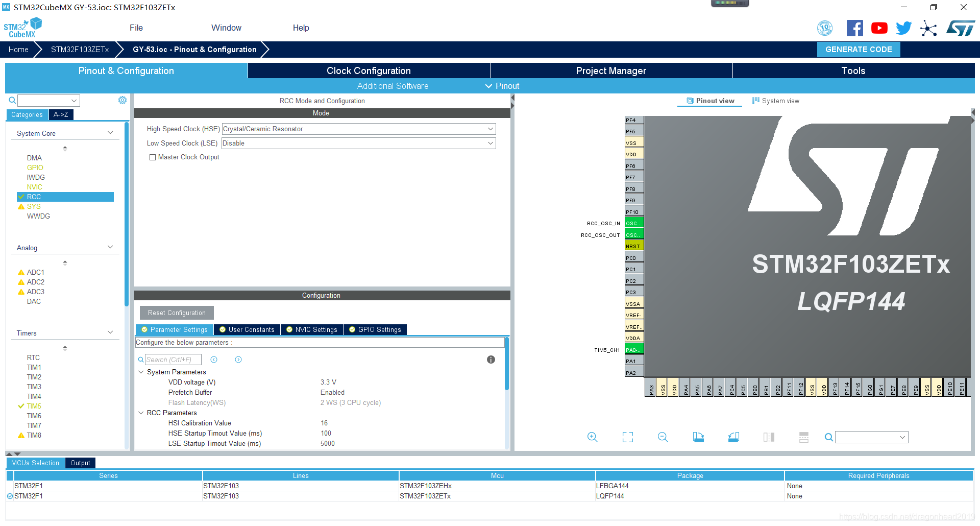Show the Output tab
980x526 pixels.
point(80,463)
